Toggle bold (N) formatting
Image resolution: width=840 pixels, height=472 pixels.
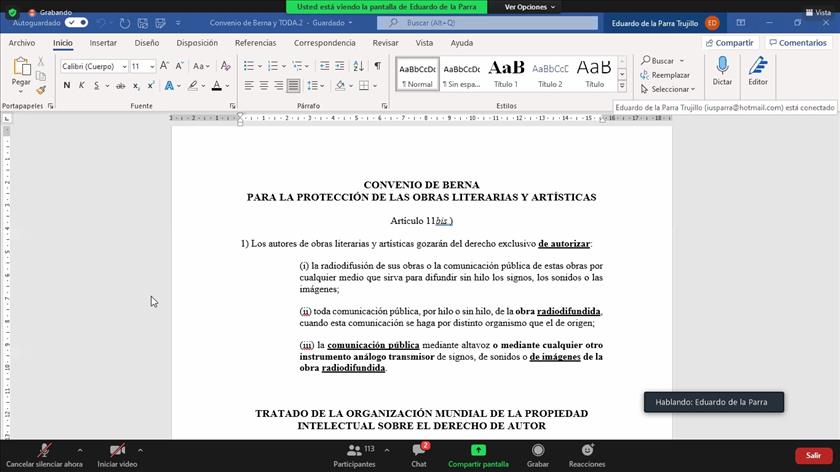[x=66, y=86]
